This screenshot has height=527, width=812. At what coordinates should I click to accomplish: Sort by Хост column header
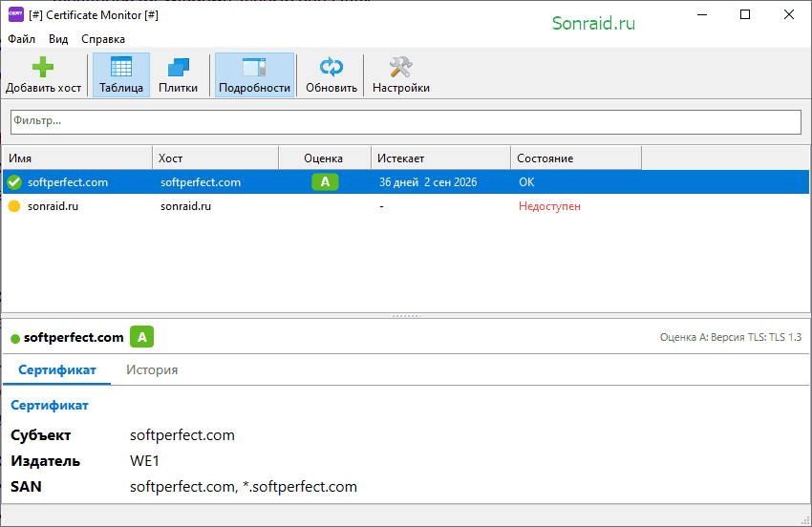tap(216, 158)
